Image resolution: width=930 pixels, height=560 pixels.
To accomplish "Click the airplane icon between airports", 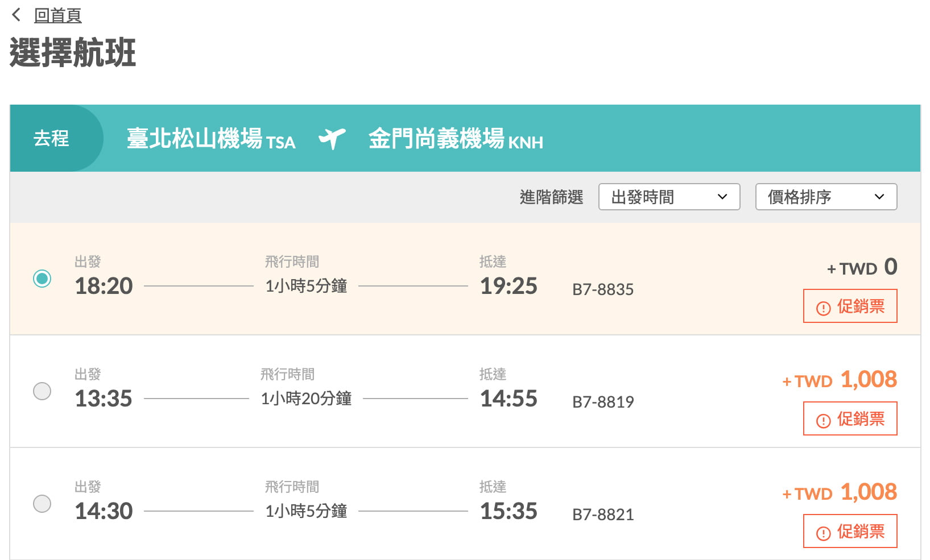I will pos(332,138).
